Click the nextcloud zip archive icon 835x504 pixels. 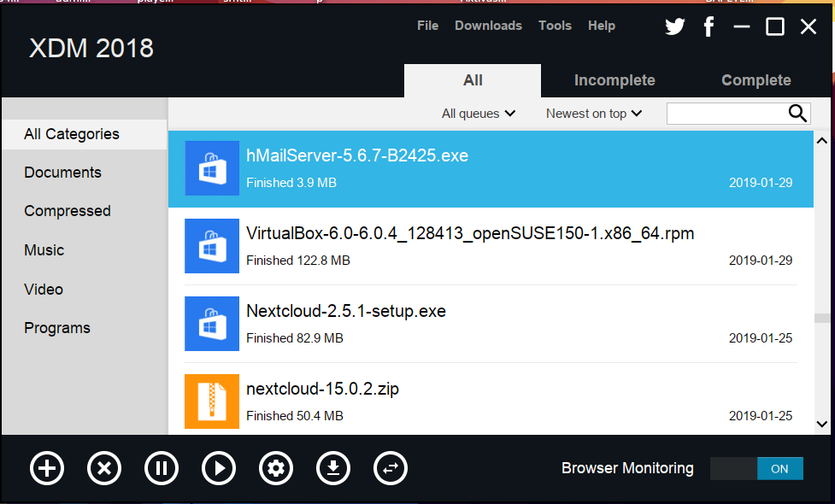tap(212, 401)
